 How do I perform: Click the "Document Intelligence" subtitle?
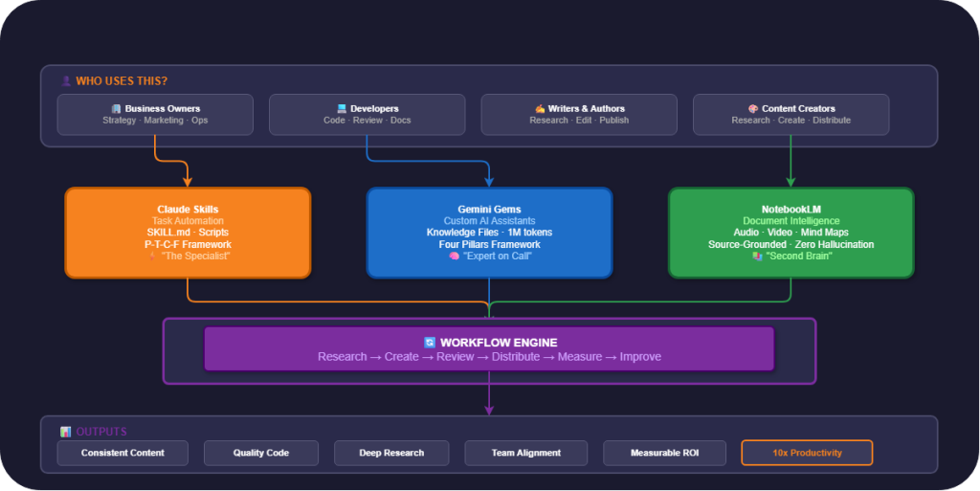791,220
